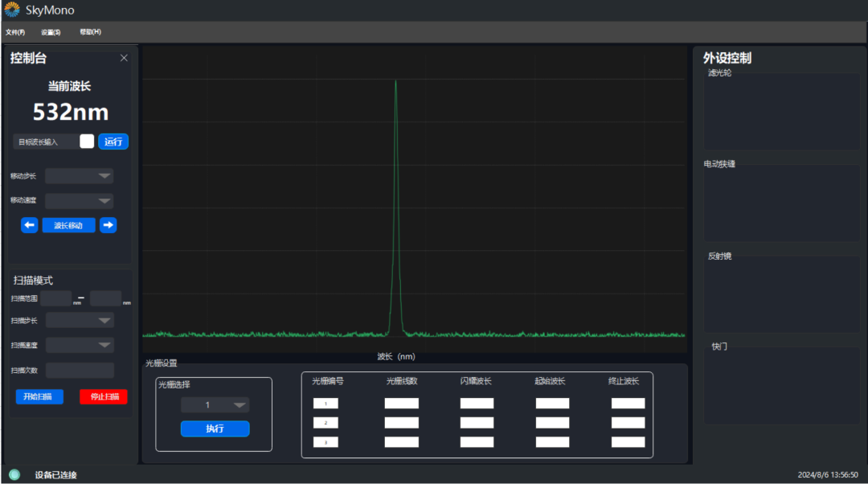Select the 光栅编号 cell showing 1
This screenshot has height=484, width=868.
click(x=325, y=404)
